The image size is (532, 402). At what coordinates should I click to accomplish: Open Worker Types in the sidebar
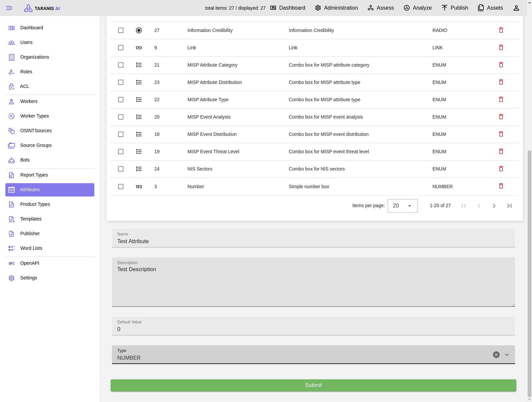(x=50, y=116)
